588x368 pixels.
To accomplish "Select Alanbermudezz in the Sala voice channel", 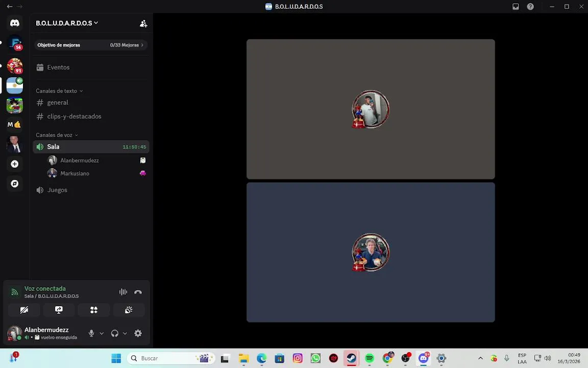I will tap(97, 160).
